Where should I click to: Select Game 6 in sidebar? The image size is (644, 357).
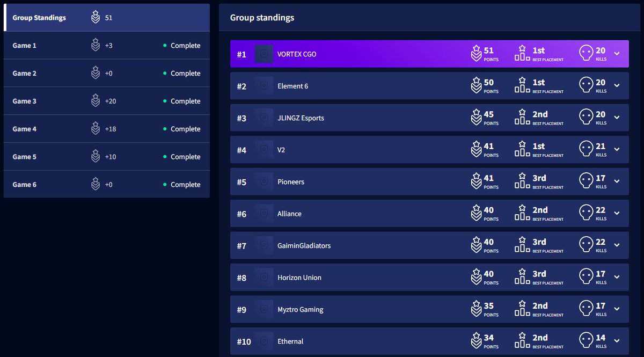point(107,185)
